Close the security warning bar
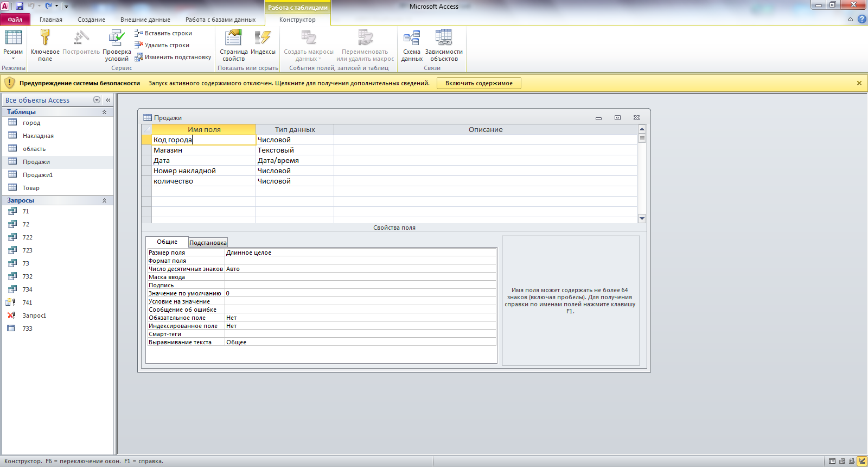 point(859,83)
